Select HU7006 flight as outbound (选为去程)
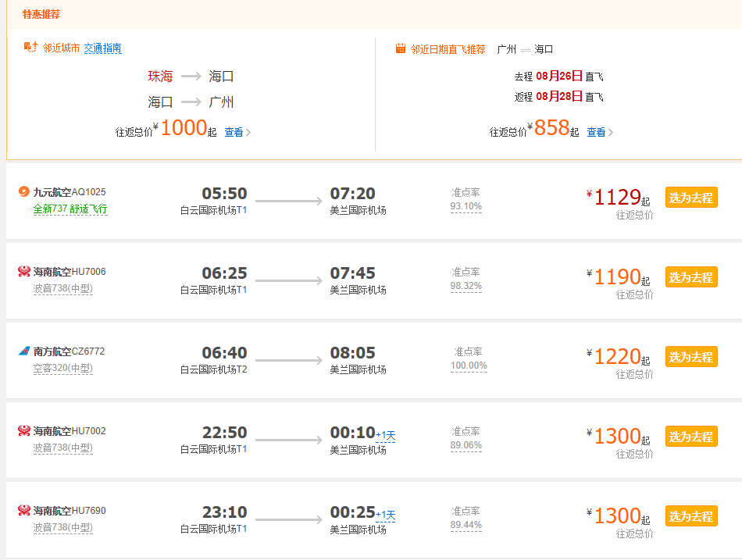The height and width of the screenshot is (560, 742). click(691, 277)
